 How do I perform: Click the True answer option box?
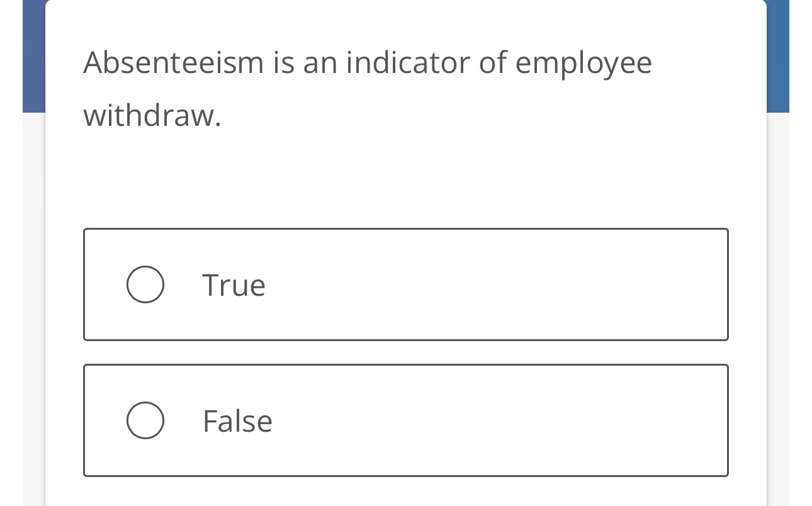coord(406,284)
